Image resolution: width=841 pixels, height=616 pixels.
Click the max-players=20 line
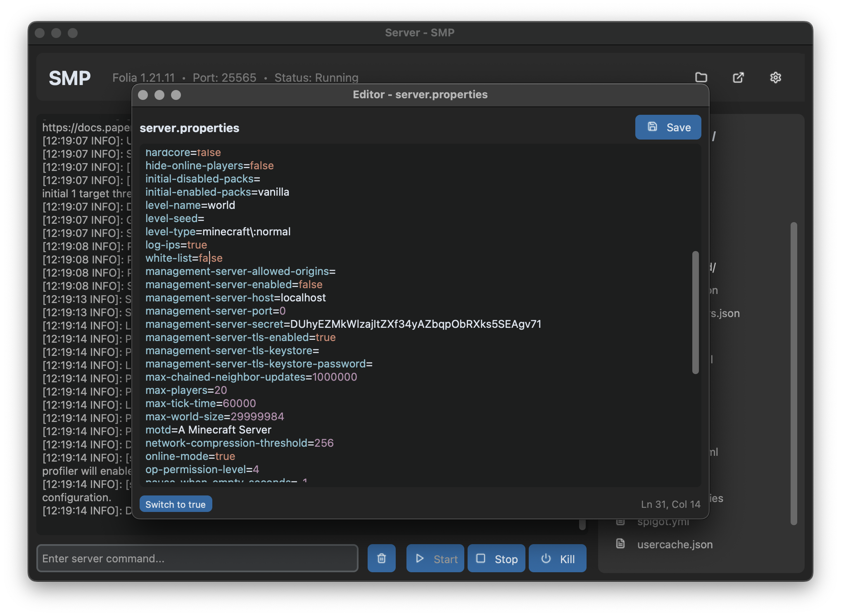pyautogui.click(x=186, y=390)
